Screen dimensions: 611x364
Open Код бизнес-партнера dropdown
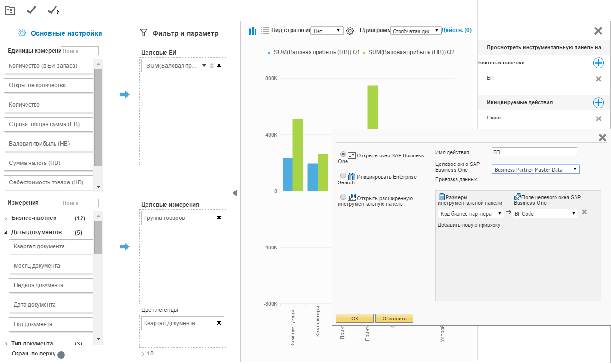pyautogui.click(x=471, y=214)
